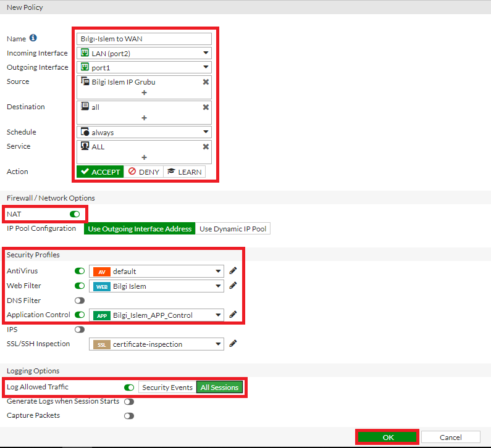Click the WEB badge icon
The image size is (491, 448).
(102, 286)
